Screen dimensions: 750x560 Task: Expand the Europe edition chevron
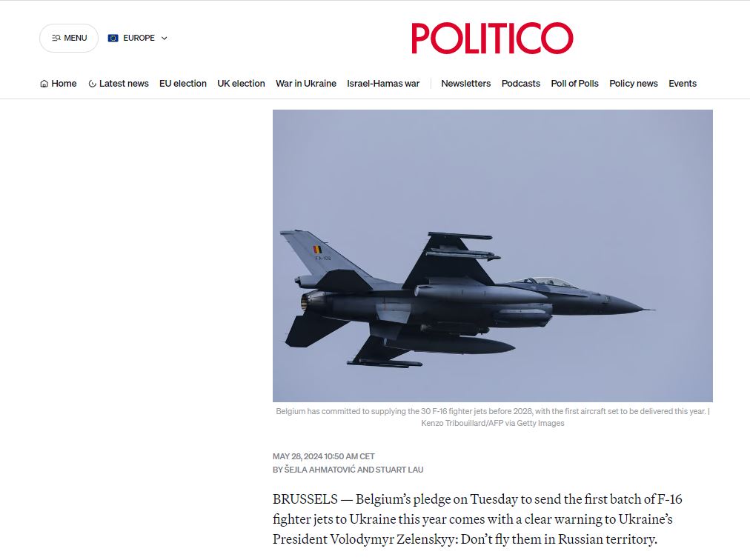pos(164,39)
